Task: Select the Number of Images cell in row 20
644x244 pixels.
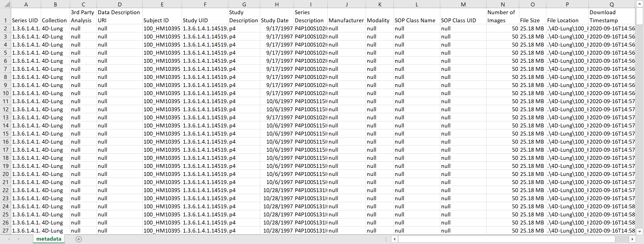Action: 502,174
